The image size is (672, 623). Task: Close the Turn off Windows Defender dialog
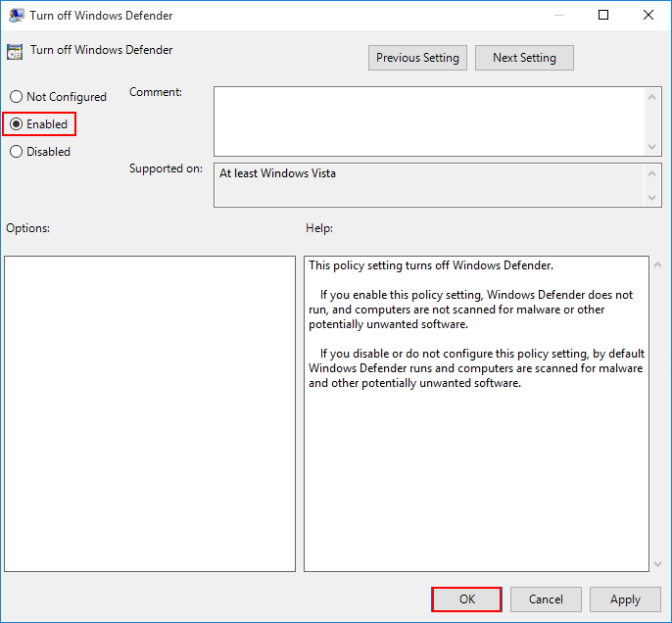648,15
